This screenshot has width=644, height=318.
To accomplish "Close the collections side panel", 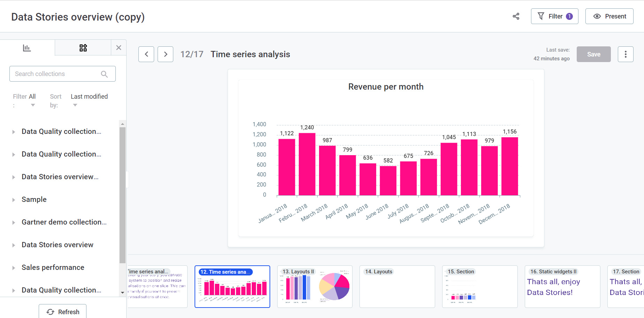I will tap(119, 48).
